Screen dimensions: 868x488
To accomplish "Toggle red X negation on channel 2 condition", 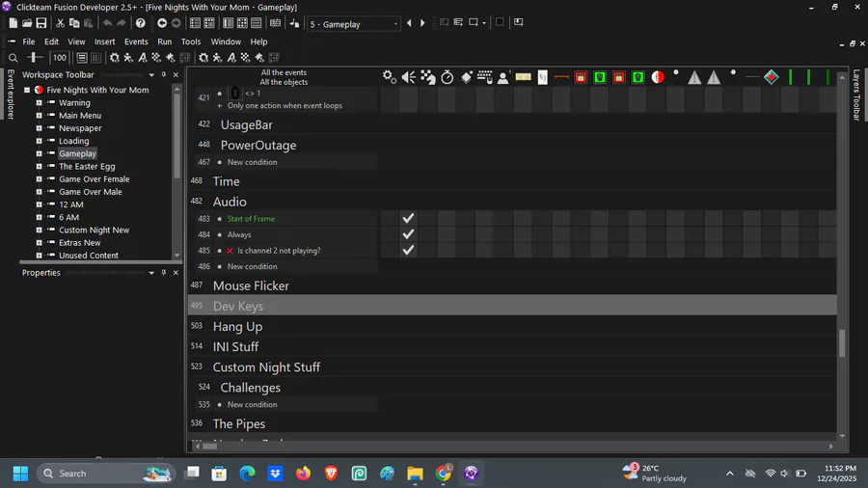I will [x=230, y=251].
